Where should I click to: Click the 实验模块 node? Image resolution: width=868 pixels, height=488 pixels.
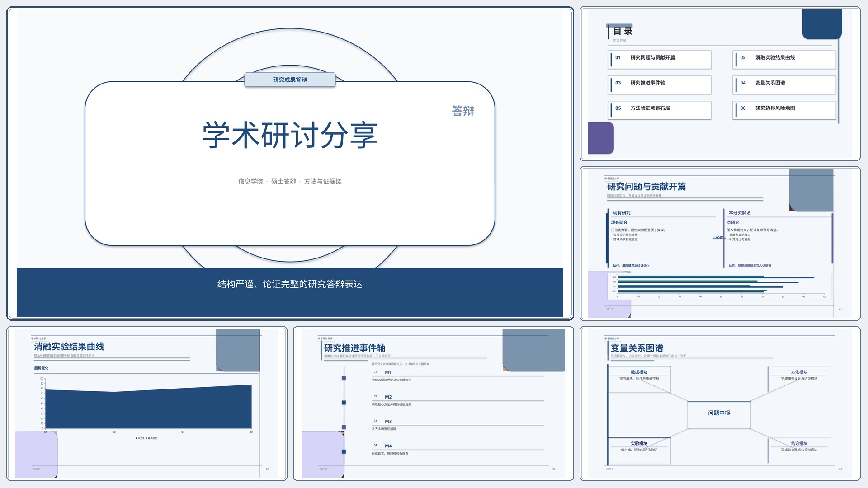coord(639,450)
